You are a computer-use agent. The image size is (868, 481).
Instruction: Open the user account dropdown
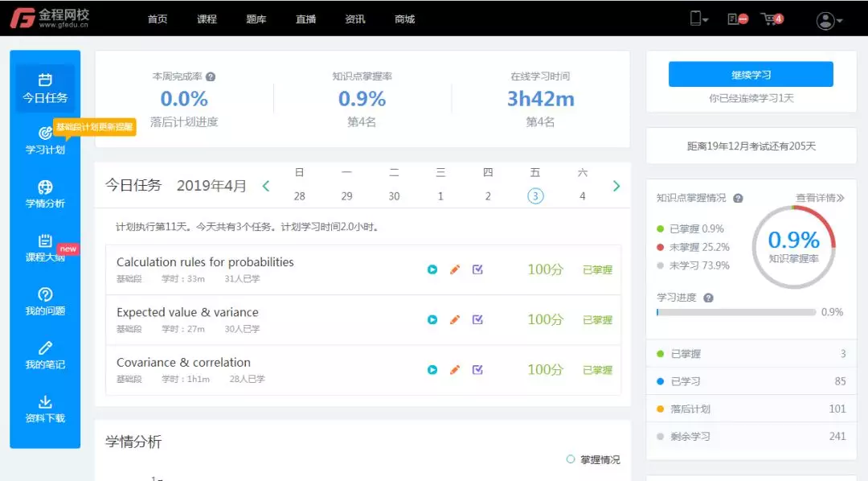click(x=829, y=20)
